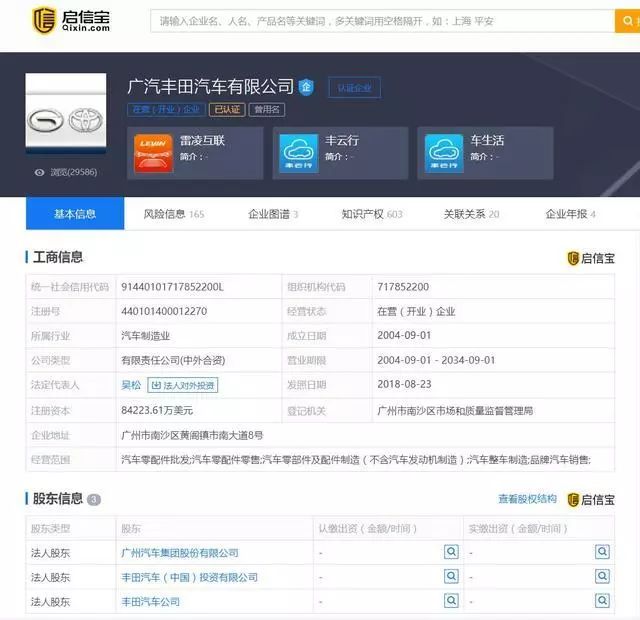Open the 丰云行 app icon
The image size is (640, 620).
click(298, 153)
